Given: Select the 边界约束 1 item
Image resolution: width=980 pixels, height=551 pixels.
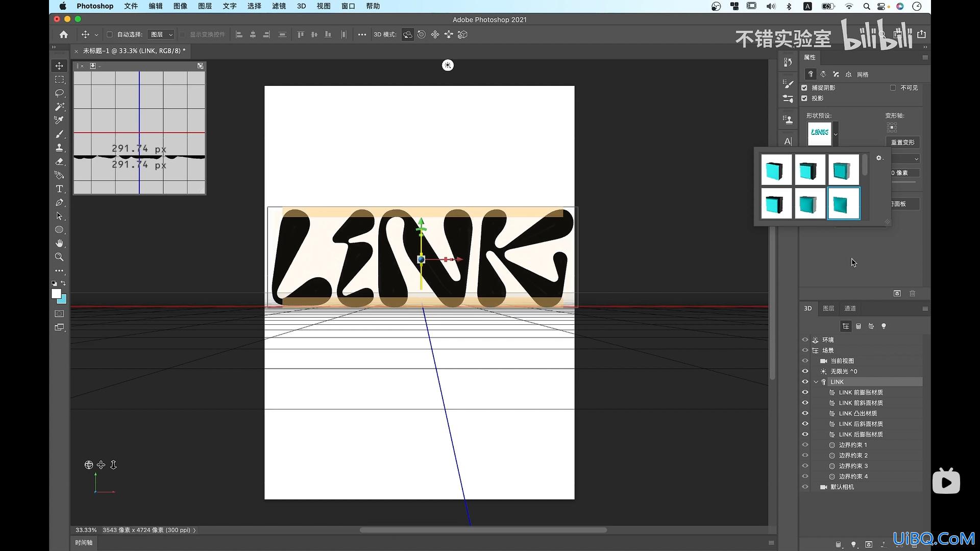Looking at the screenshot, I should (852, 445).
